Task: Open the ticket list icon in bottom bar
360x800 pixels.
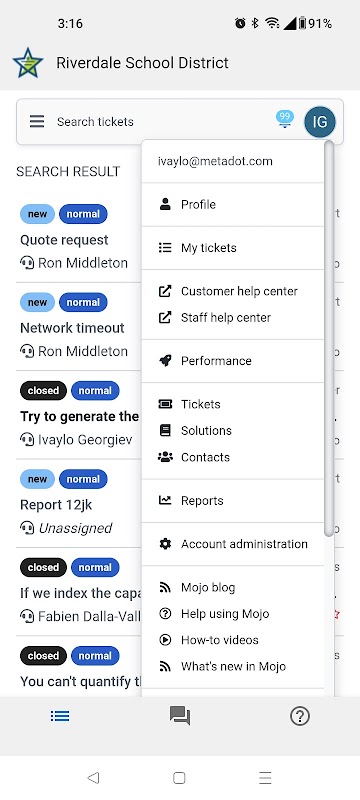Action: pos(60,716)
